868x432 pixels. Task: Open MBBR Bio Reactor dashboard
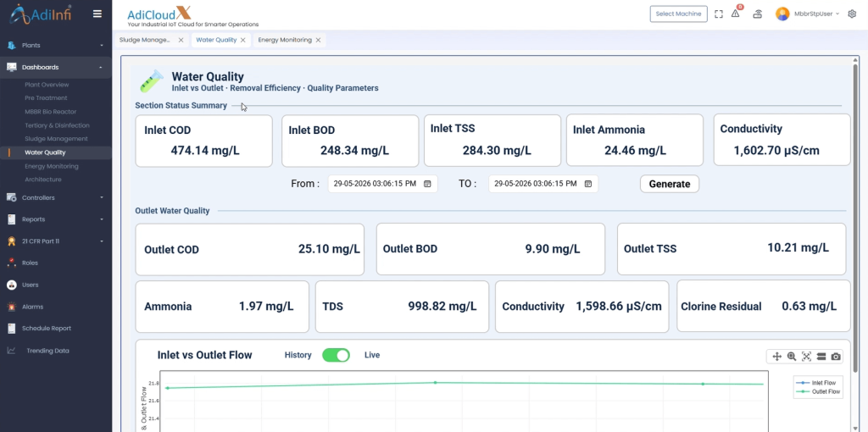coord(50,112)
